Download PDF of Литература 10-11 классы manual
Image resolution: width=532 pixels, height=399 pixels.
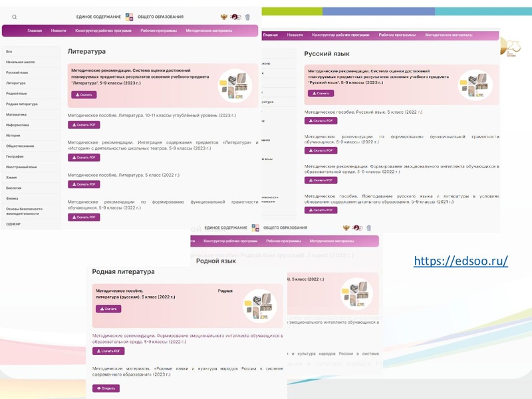tap(84, 125)
